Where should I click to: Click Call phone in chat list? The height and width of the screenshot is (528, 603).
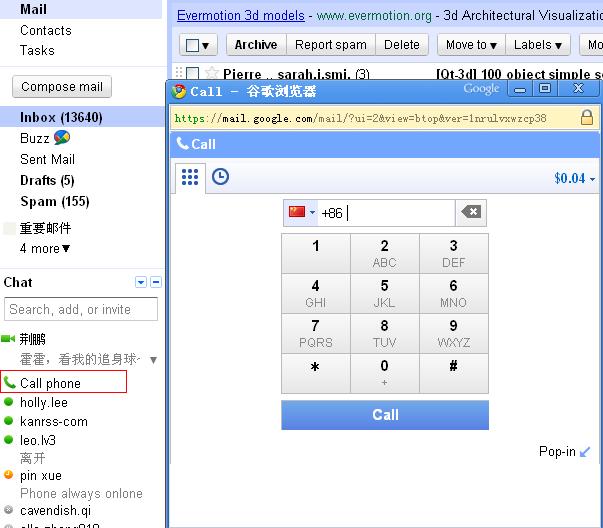[x=50, y=383]
